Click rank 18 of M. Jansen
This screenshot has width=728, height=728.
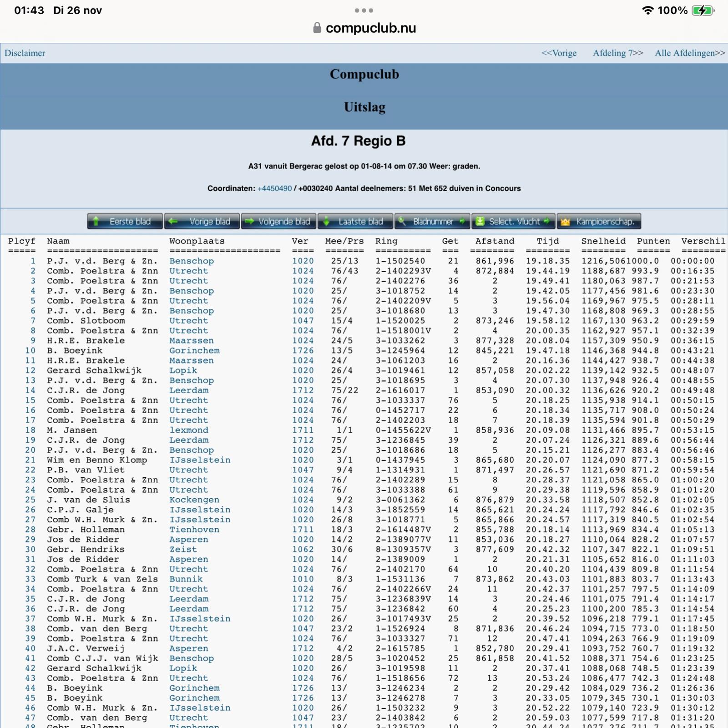point(30,430)
